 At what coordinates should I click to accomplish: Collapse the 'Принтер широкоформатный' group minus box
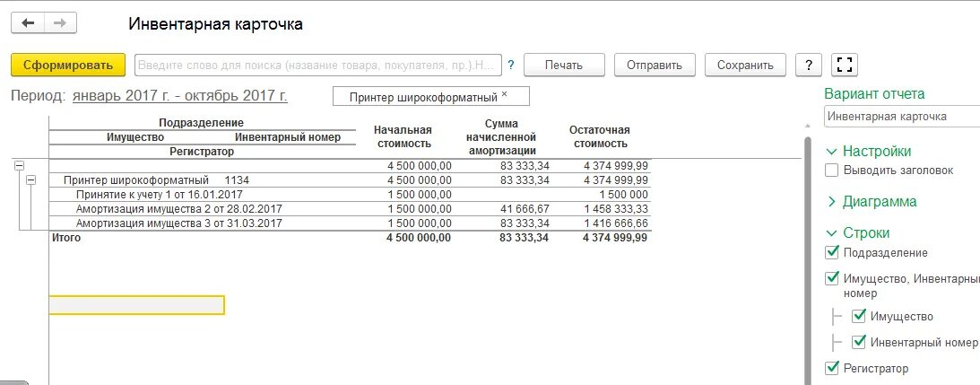31,179
